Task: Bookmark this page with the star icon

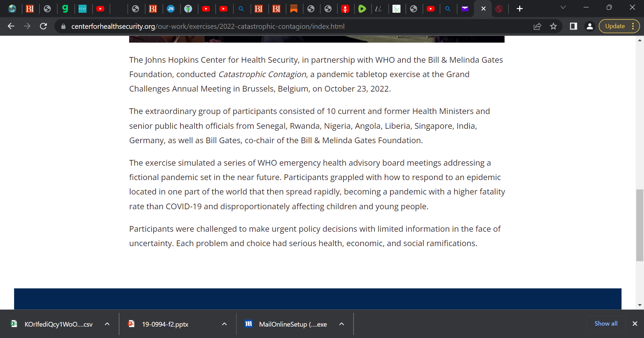Action: pyautogui.click(x=553, y=26)
